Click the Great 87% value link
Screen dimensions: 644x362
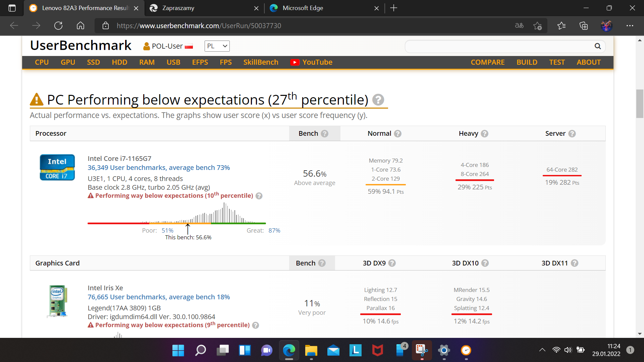coord(274,231)
